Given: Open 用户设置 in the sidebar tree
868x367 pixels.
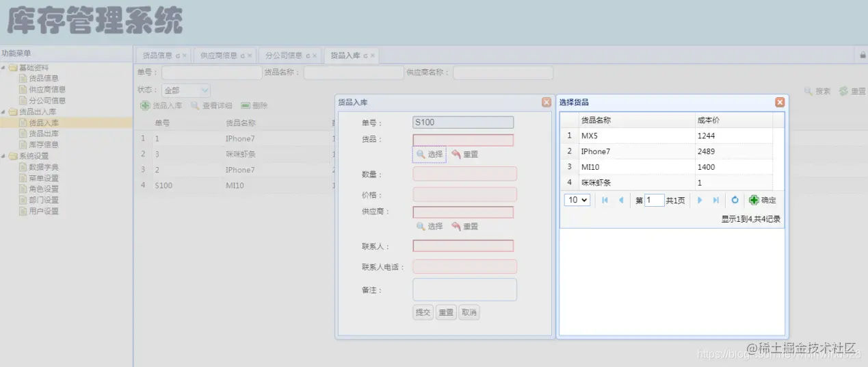Looking at the screenshot, I should pos(43,211).
